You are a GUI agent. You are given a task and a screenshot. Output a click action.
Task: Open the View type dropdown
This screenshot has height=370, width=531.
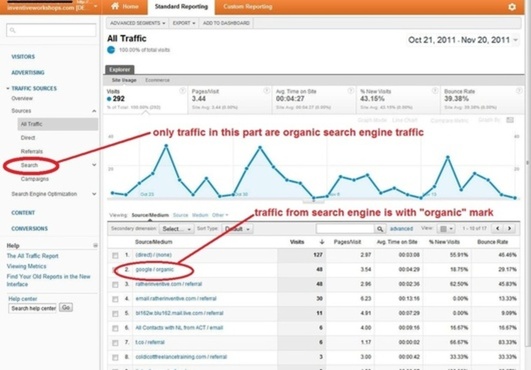pos(445,229)
